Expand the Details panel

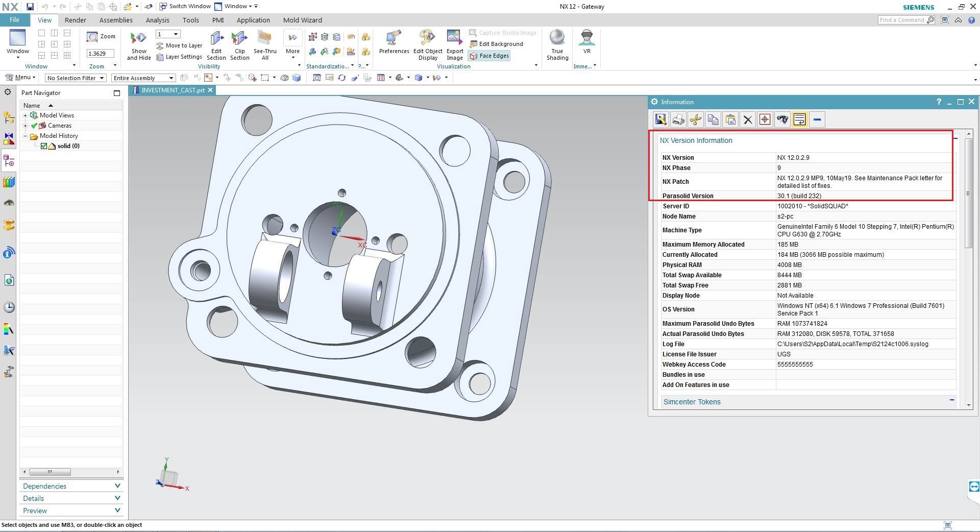point(71,498)
